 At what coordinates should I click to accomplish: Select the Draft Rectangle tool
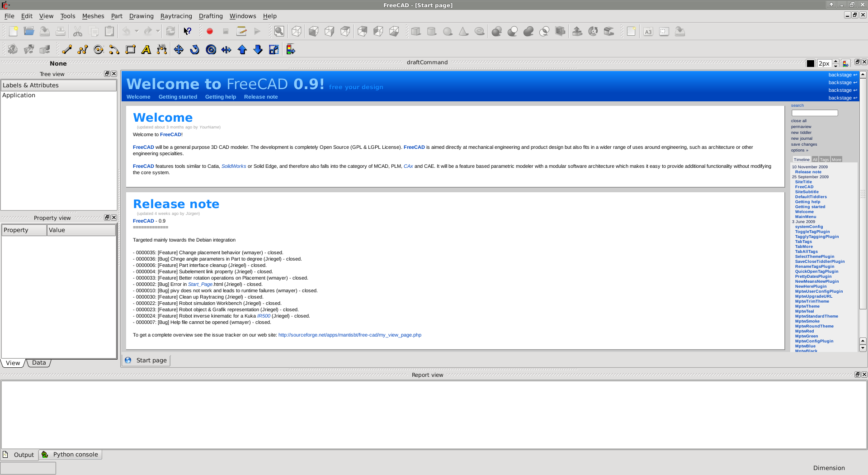click(131, 49)
